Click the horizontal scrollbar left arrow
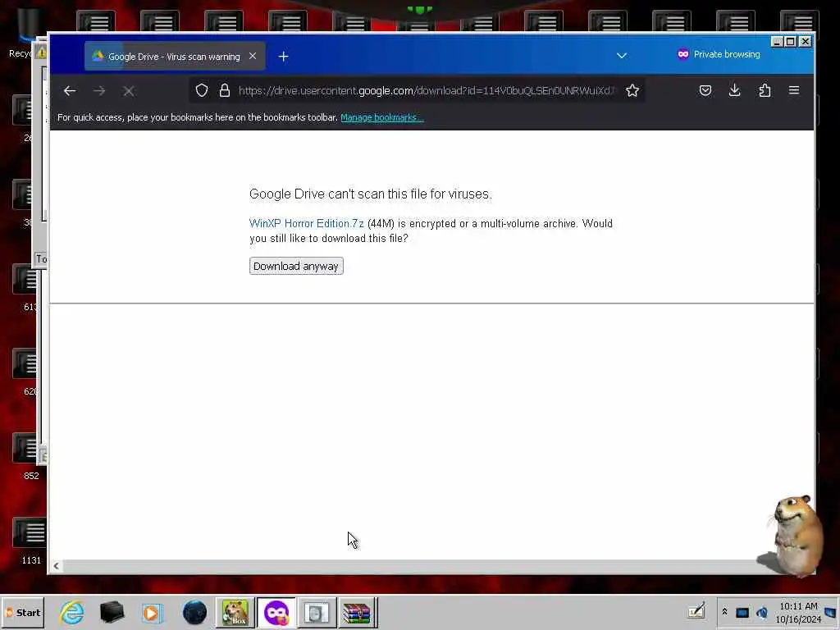840x630 pixels. (x=57, y=566)
